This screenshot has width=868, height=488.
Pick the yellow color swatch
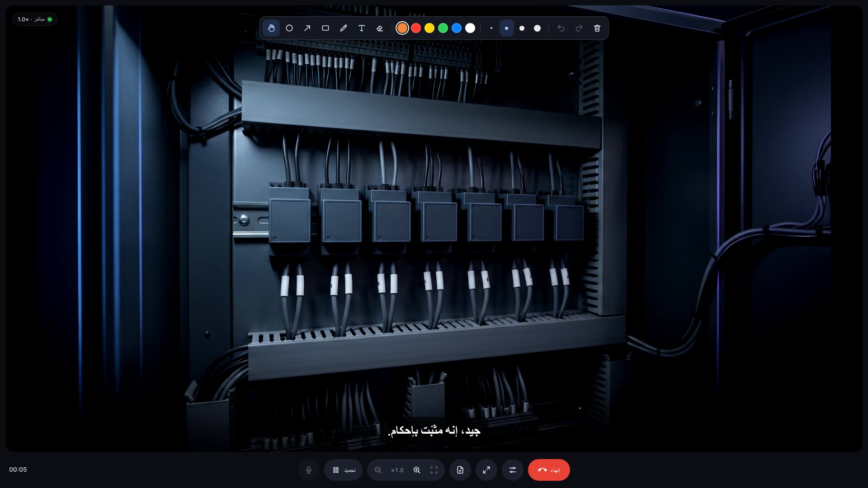[429, 28]
